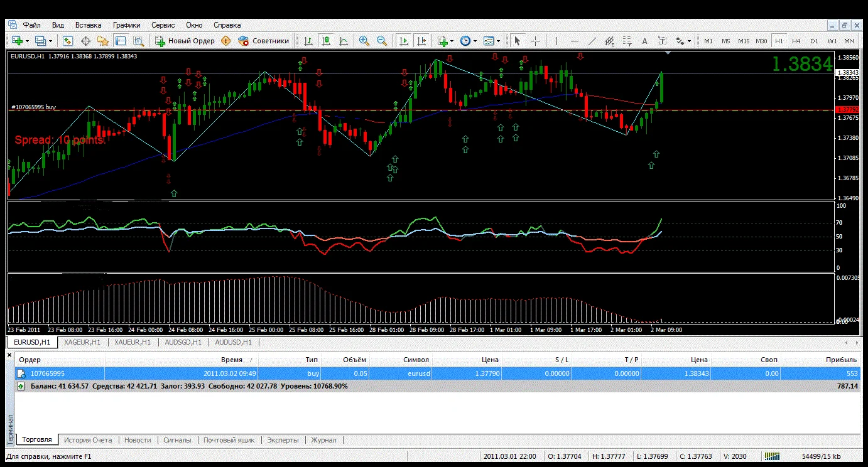
Task: Open the Market Watch window icon
Action: coord(68,41)
